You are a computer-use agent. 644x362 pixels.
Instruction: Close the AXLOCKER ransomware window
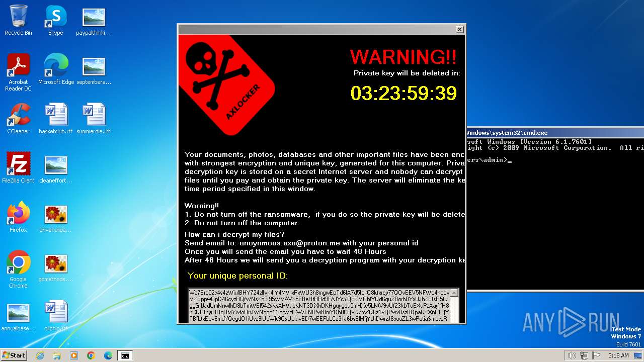(459, 30)
